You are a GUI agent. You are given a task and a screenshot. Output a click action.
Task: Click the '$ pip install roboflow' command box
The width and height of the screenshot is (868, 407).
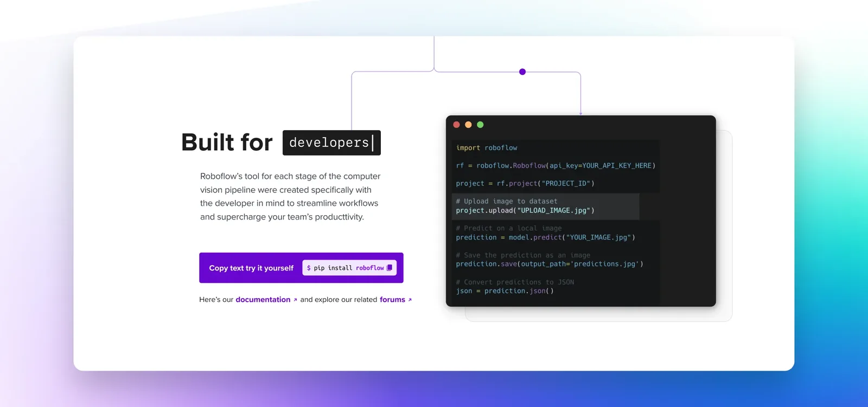pyautogui.click(x=349, y=268)
